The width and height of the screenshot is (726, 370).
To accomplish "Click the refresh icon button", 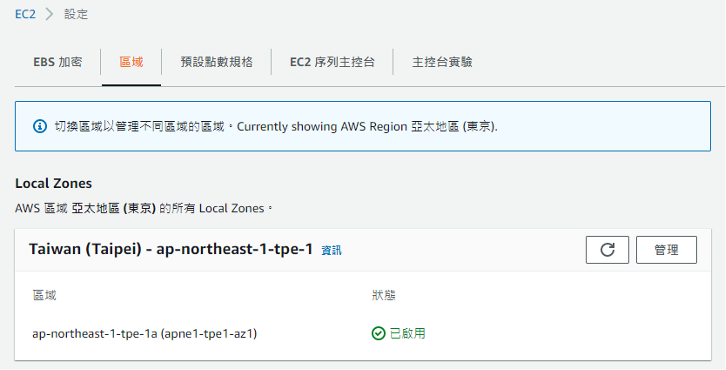I will point(607,250).
